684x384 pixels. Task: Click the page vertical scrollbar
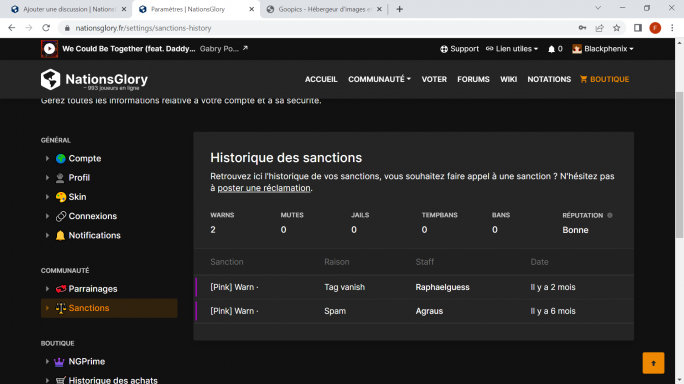(x=679, y=165)
